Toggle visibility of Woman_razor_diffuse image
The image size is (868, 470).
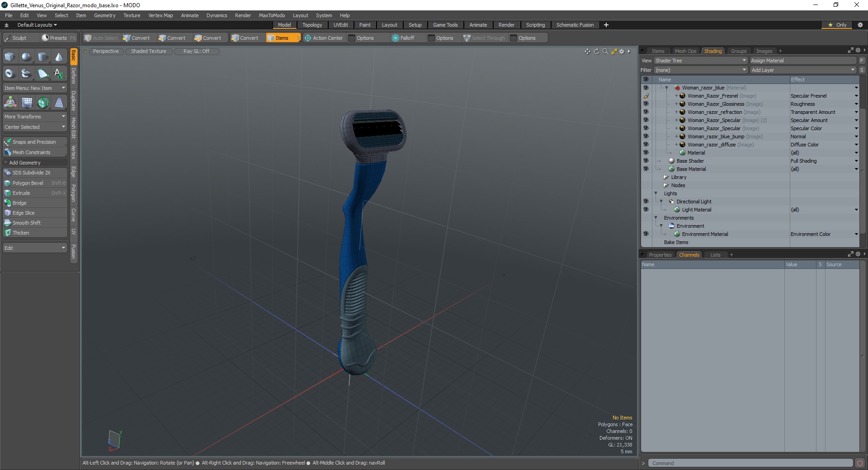click(646, 145)
